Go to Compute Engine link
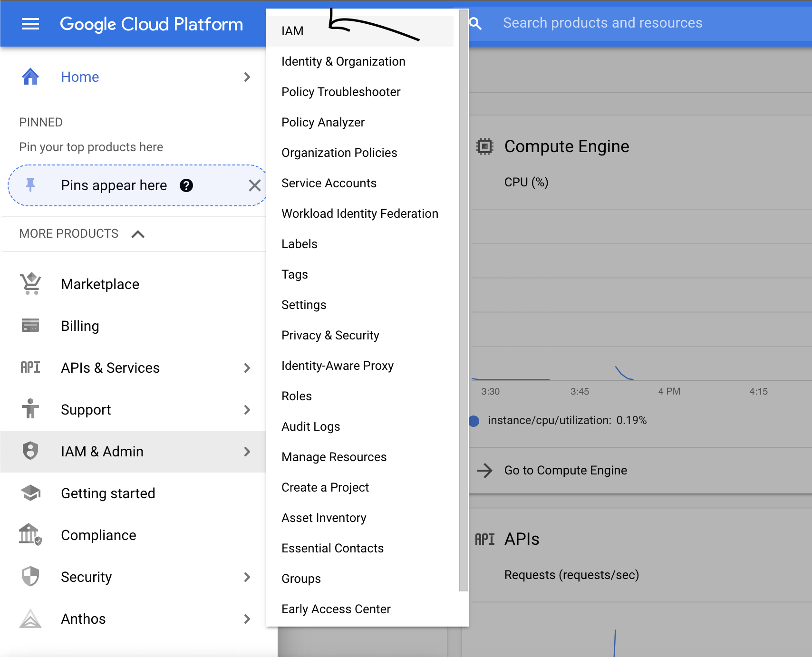Image resolution: width=812 pixels, height=657 pixels. click(x=565, y=470)
